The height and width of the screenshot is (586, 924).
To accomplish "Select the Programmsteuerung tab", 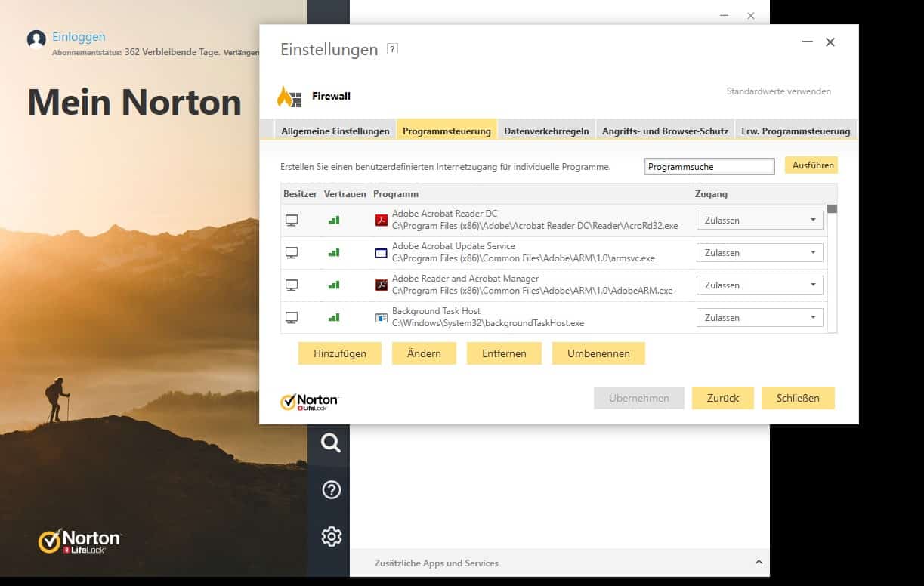I will coord(447,131).
